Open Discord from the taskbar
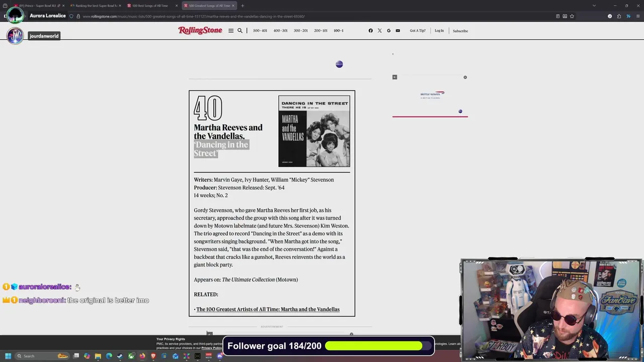Screen dimensions: 644x362 pos(220,356)
